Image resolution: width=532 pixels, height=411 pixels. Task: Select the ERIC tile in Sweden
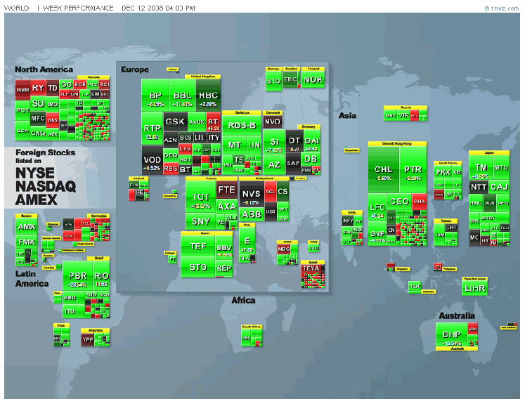click(290, 79)
